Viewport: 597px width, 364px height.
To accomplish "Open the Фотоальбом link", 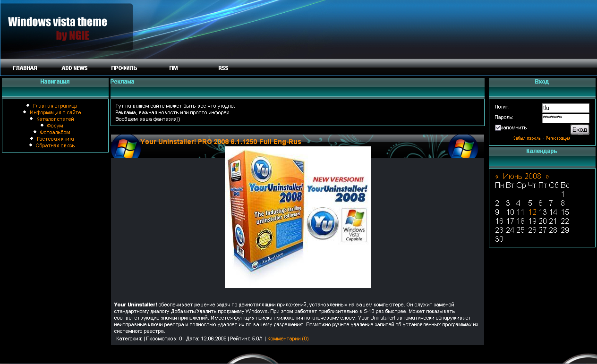I will (55, 132).
